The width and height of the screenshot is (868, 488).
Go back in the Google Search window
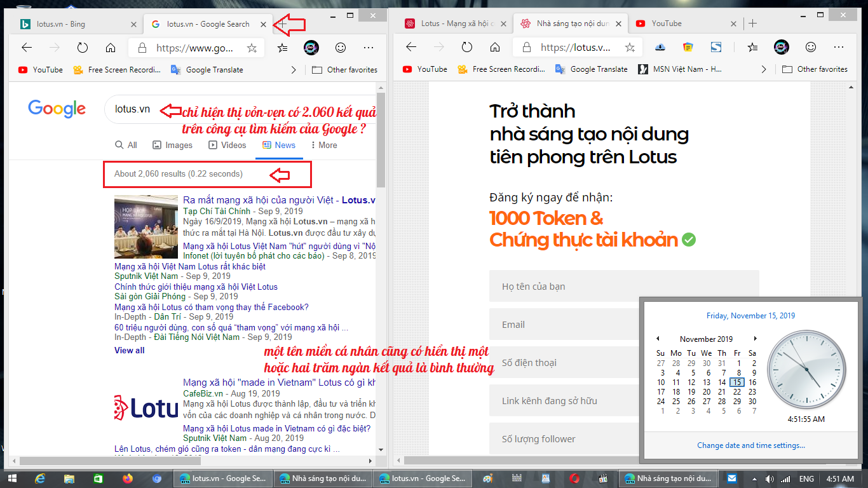[27, 48]
